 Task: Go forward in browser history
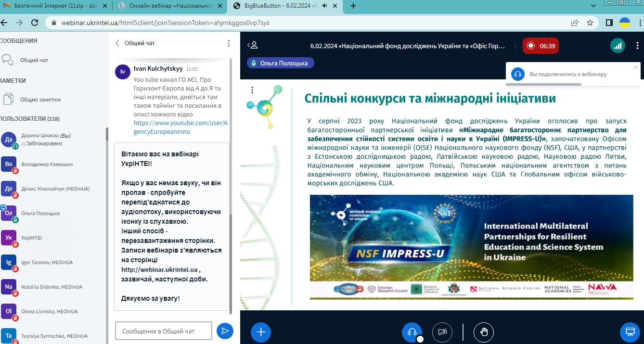(19, 23)
